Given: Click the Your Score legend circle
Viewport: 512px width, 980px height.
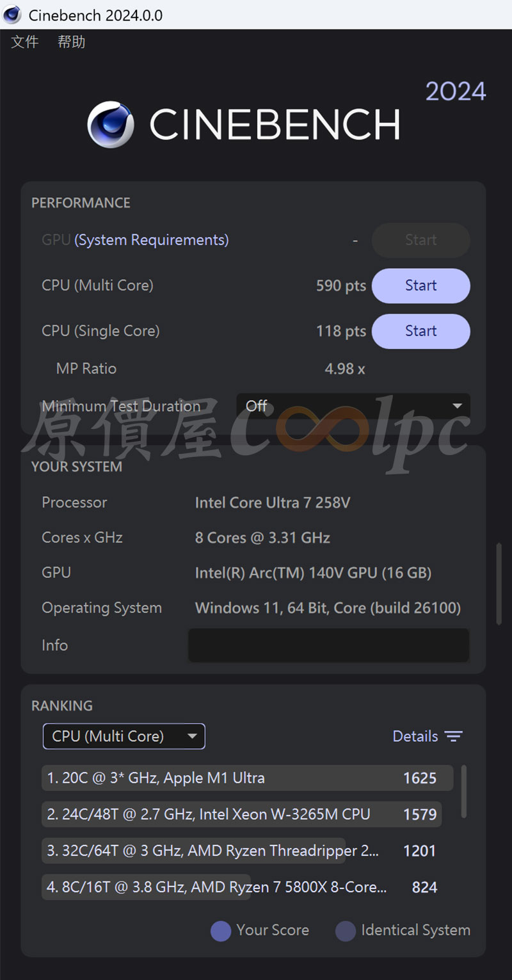Looking at the screenshot, I should 221,931.
